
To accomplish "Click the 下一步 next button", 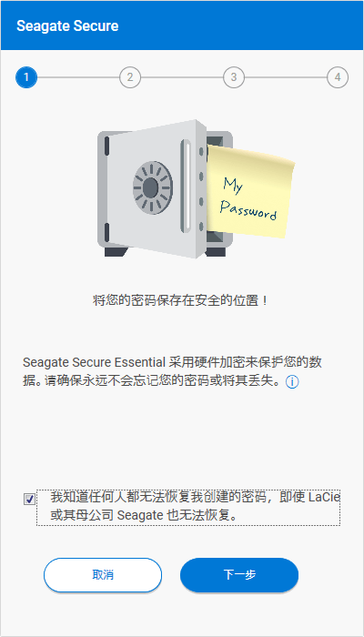I will pyautogui.click(x=239, y=575).
